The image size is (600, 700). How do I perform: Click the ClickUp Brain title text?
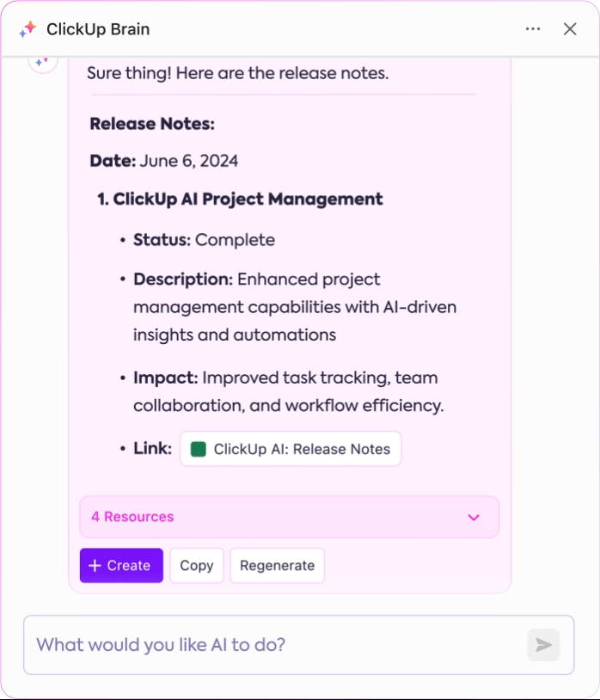click(98, 29)
